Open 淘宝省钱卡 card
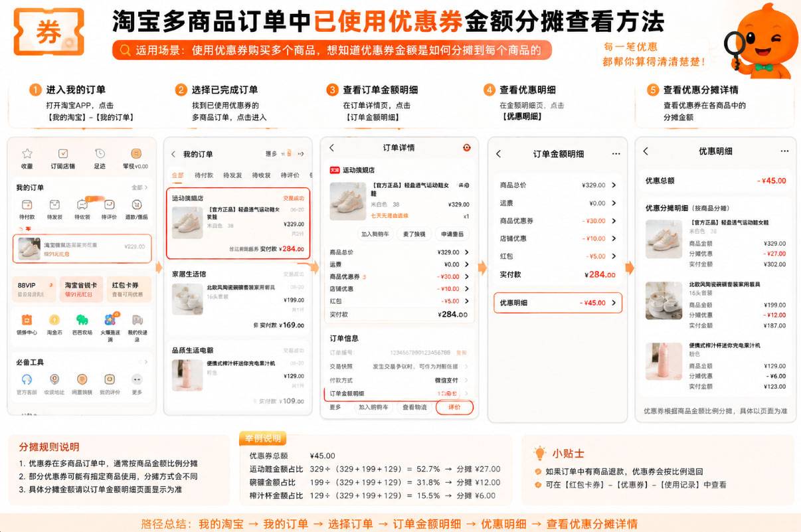The image size is (801, 532). 81,289
